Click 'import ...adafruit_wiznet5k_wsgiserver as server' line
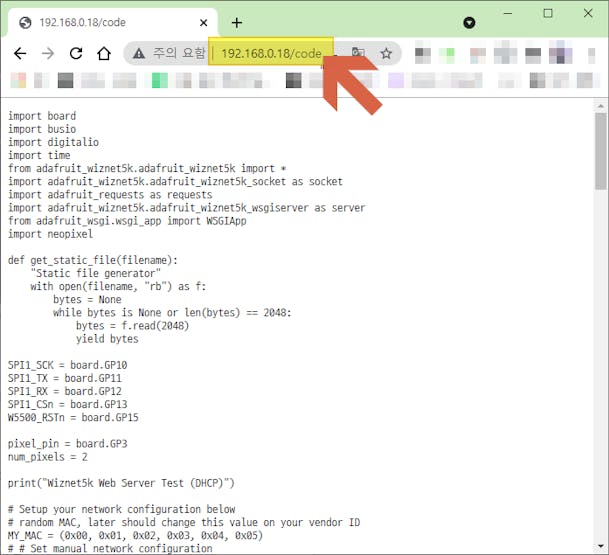The width and height of the screenshot is (609, 555). pyautogui.click(x=186, y=208)
